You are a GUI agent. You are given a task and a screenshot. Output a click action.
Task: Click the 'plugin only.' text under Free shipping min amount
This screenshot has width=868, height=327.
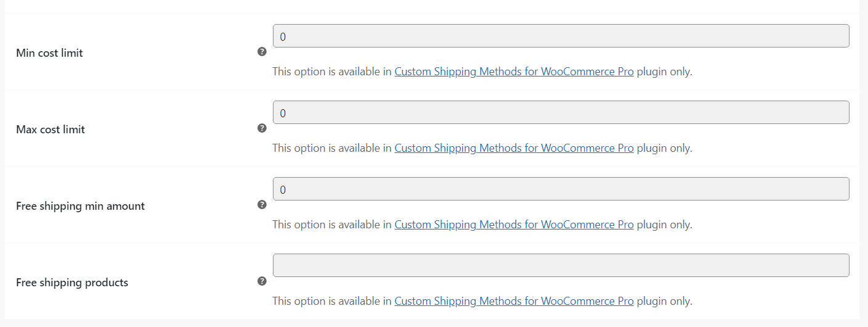(664, 225)
